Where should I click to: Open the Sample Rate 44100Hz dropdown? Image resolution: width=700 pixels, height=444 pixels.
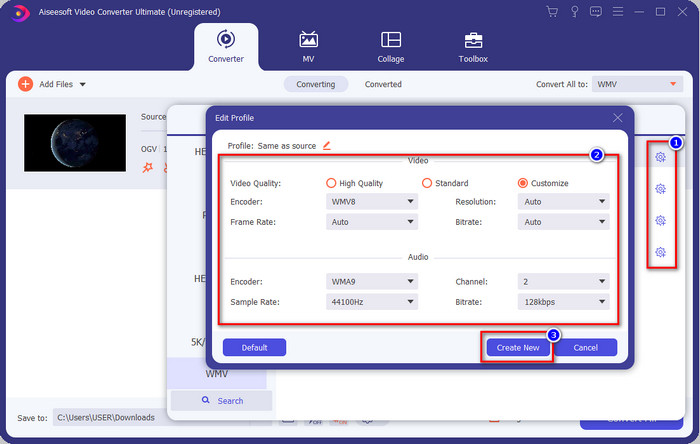point(372,302)
